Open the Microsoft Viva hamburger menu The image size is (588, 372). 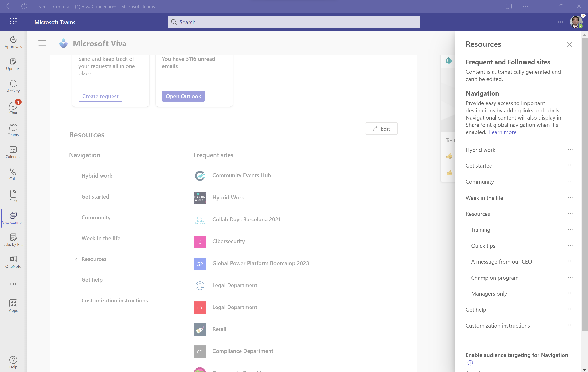pyautogui.click(x=42, y=43)
